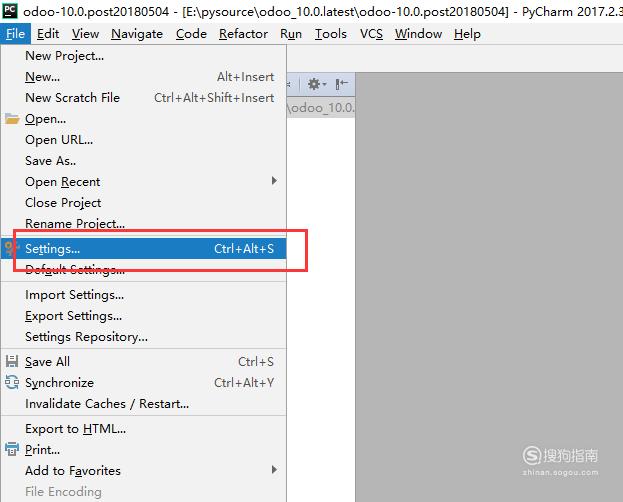The image size is (623, 502).
Task: Open the View menu
Action: click(85, 34)
